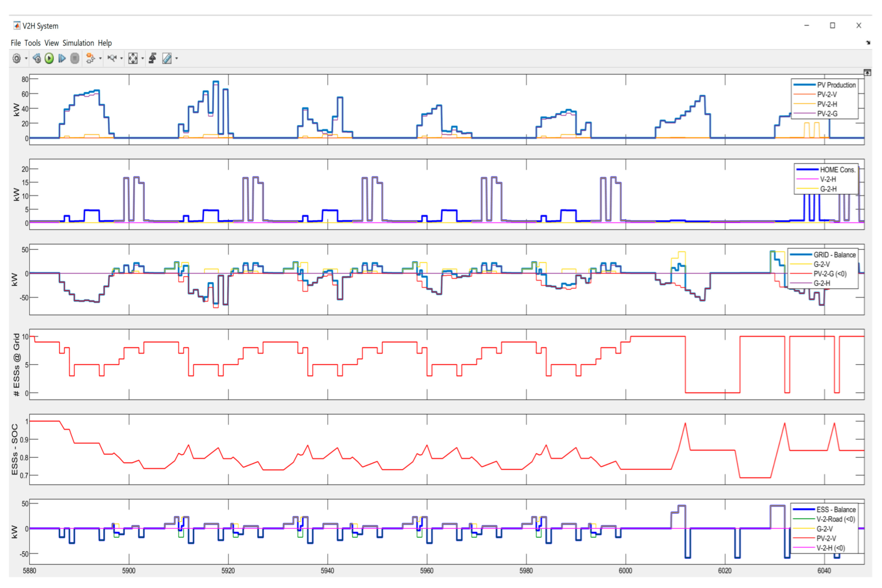Click the Step Forward button
This screenshot has width=882, height=588.
tap(62, 59)
